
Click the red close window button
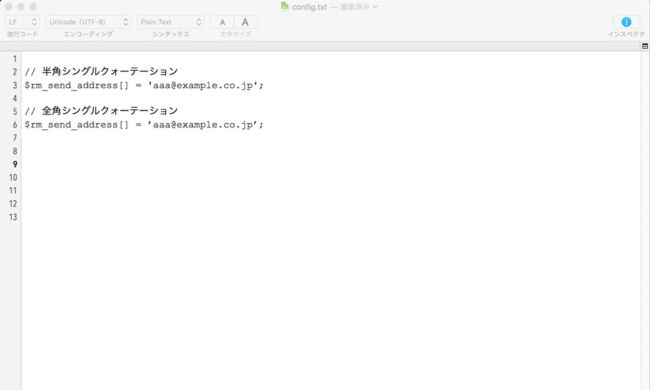(8, 7)
